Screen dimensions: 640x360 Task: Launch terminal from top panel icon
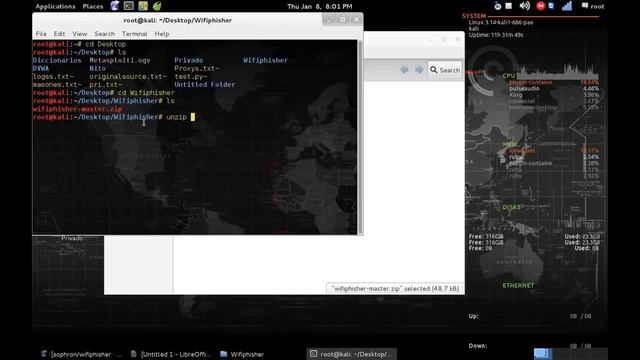tap(129, 6)
